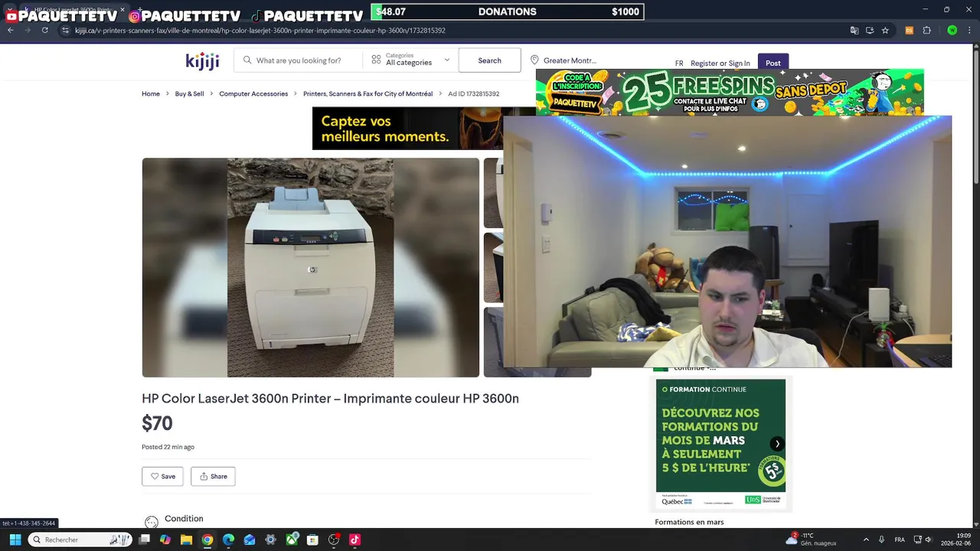This screenshot has height=551, width=980.
Task: Open the volume speaker tray icon
Action: (x=928, y=540)
